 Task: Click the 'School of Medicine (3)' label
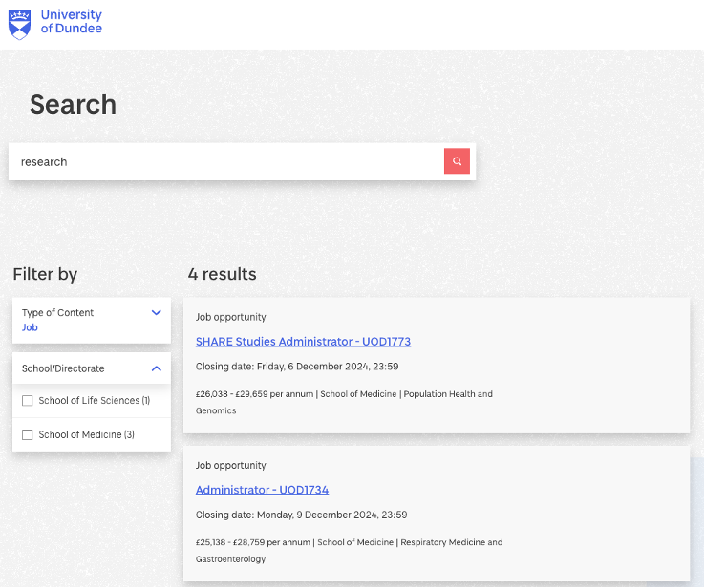click(86, 435)
